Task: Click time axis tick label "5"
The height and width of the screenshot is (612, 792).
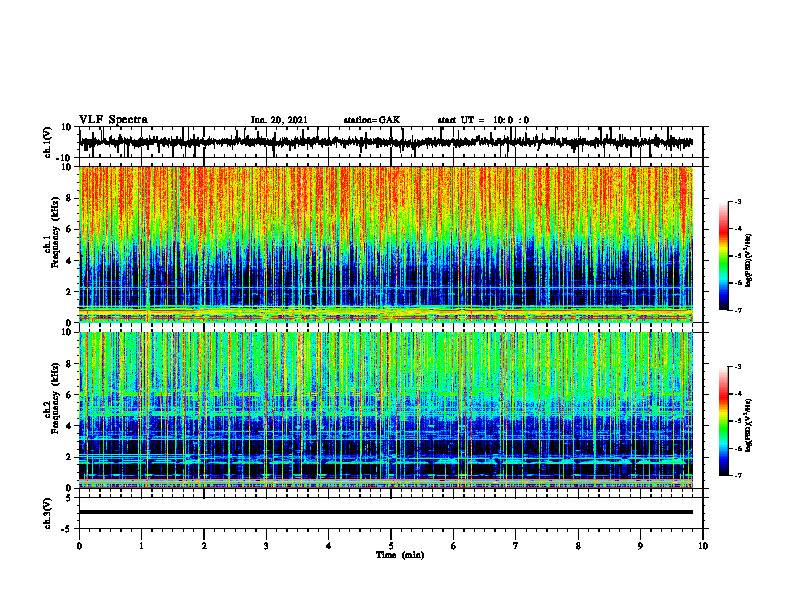Action: pos(391,546)
